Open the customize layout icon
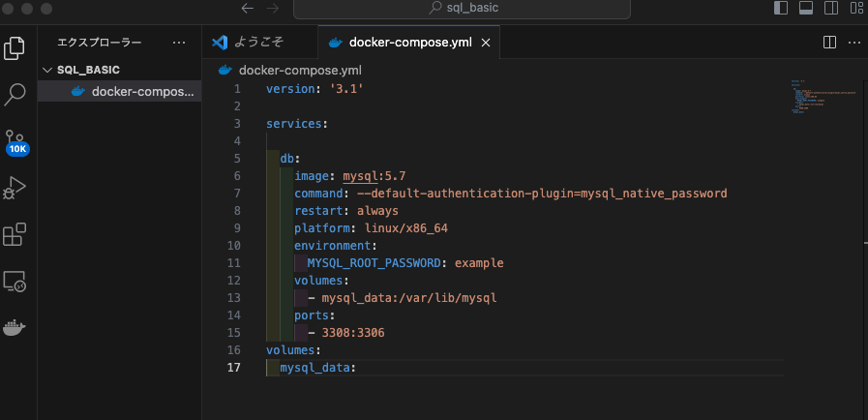Image resolution: width=868 pixels, height=420 pixels. click(856, 9)
